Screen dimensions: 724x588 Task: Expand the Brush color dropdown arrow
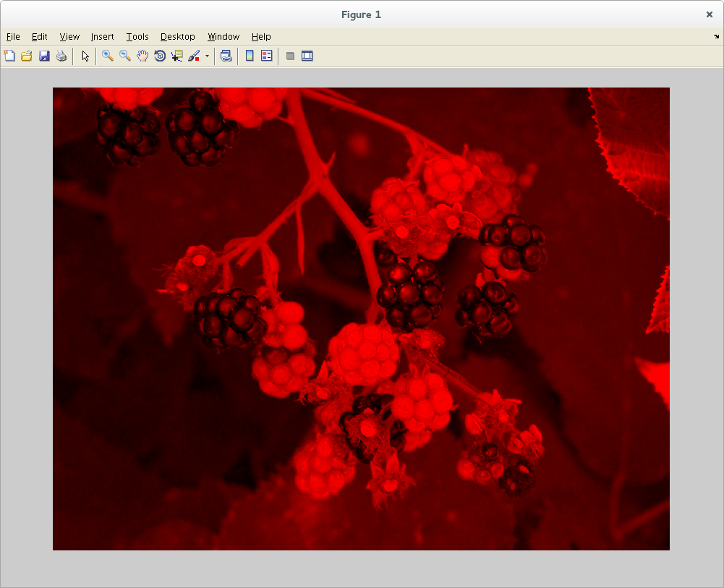(x=207, y=56)
